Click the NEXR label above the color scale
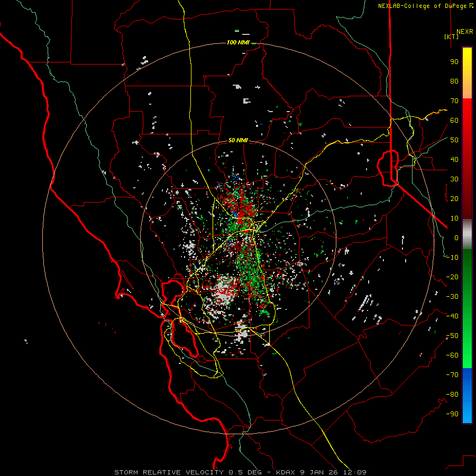The image size is (476, 476). (465, 32)
